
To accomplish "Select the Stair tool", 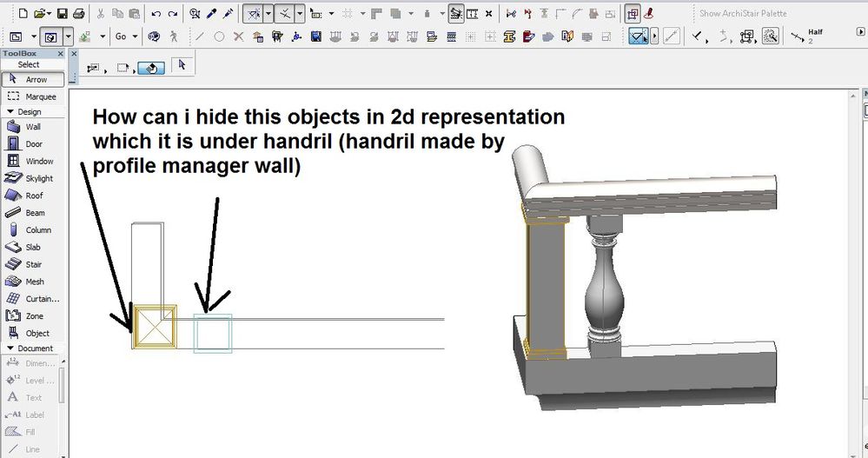I will coord(33,264).
